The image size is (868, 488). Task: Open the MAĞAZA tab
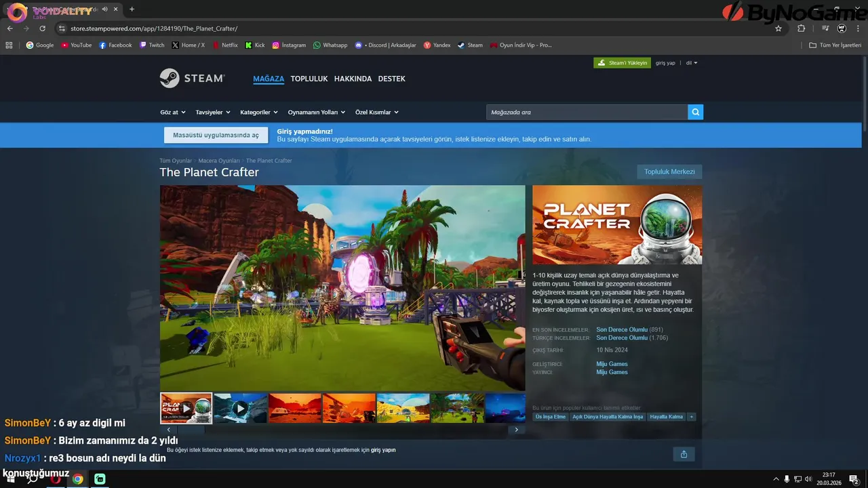point(269,79)
